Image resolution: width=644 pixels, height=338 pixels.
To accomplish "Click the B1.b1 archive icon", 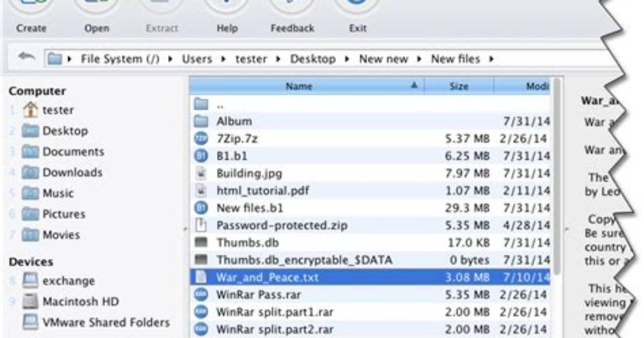I will click(201, 156).
